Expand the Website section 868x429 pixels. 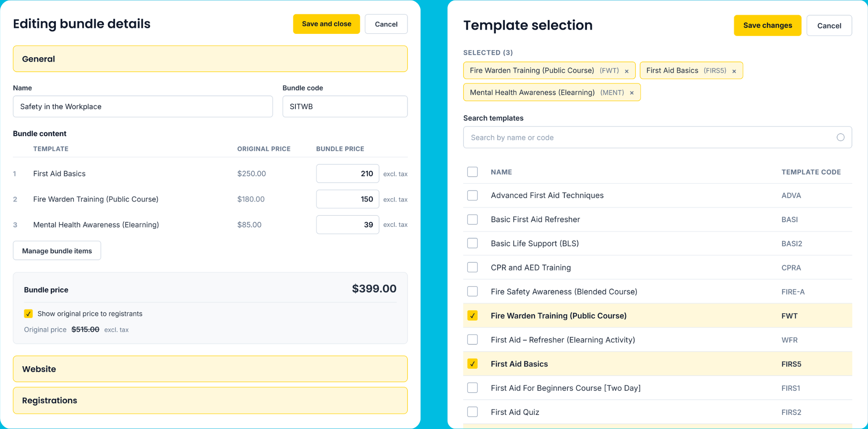210,369
